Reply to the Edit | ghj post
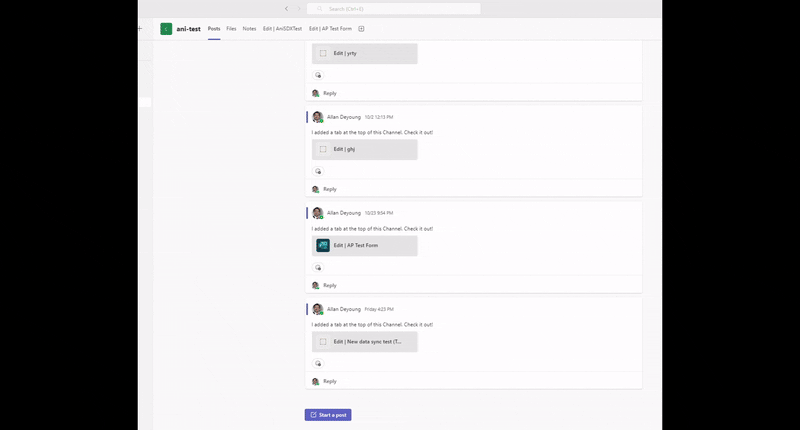Viewport: 800px width, 430px height. (x=330, y=189)
